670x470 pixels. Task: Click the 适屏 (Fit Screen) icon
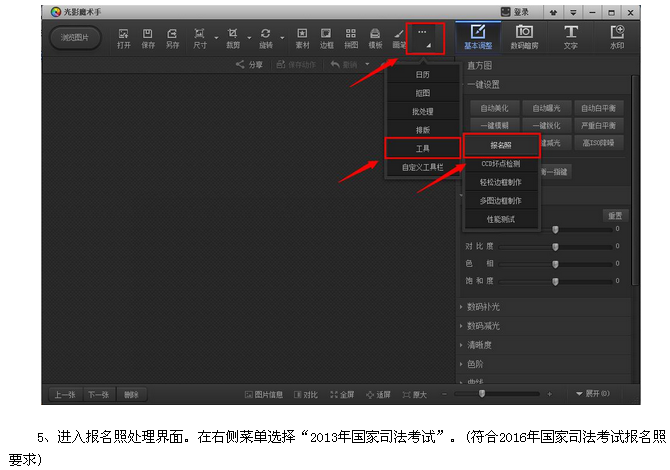tap(370, 394)
